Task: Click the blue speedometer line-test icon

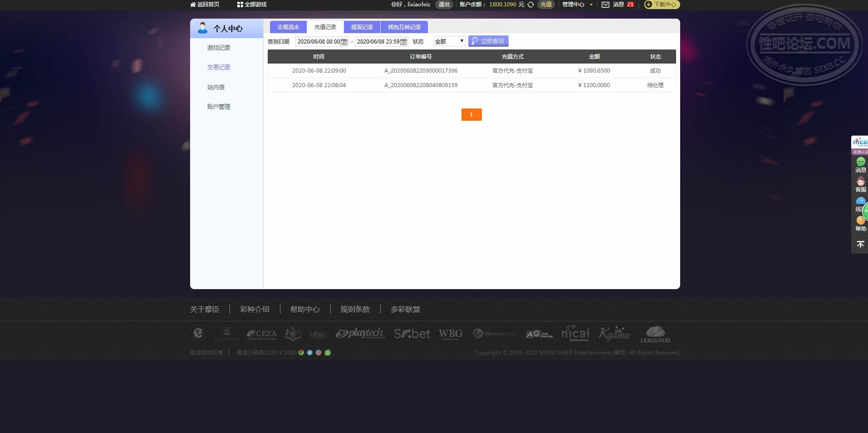Action: coord(860,201)
